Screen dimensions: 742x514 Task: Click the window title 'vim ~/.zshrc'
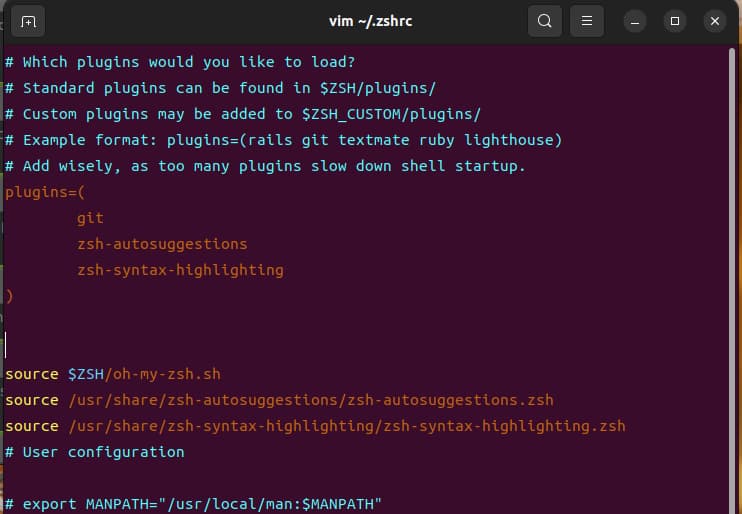[x=370, y=21]
